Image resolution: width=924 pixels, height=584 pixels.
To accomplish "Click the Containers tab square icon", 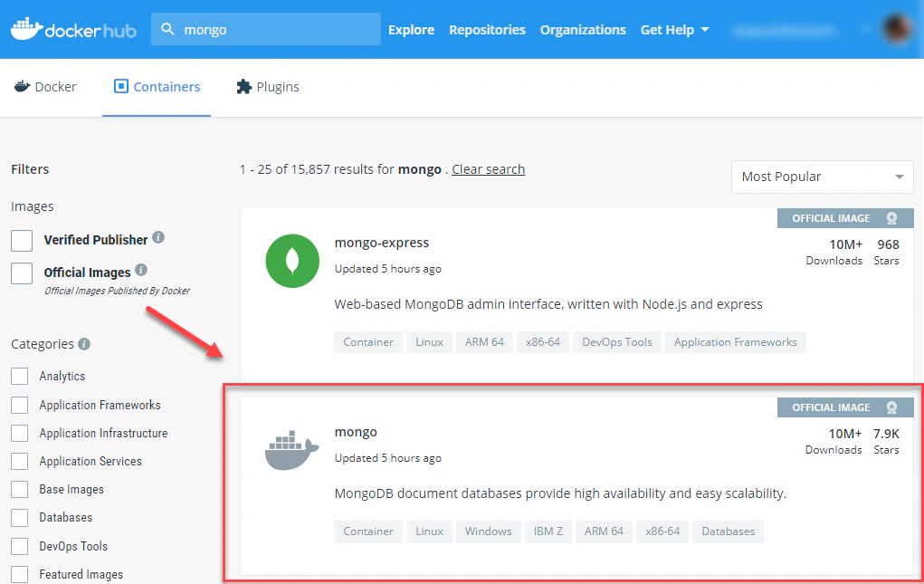I will (x=120, y=87).
